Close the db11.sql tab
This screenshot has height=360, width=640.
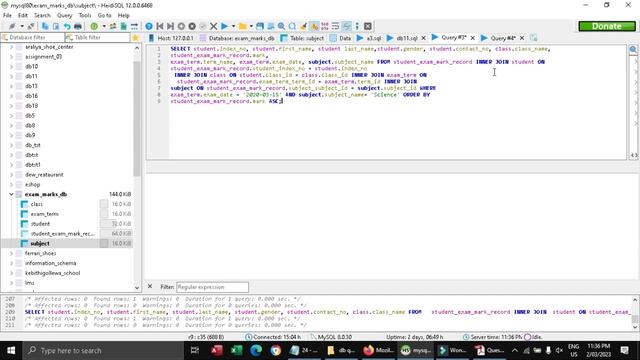[423, 38]
